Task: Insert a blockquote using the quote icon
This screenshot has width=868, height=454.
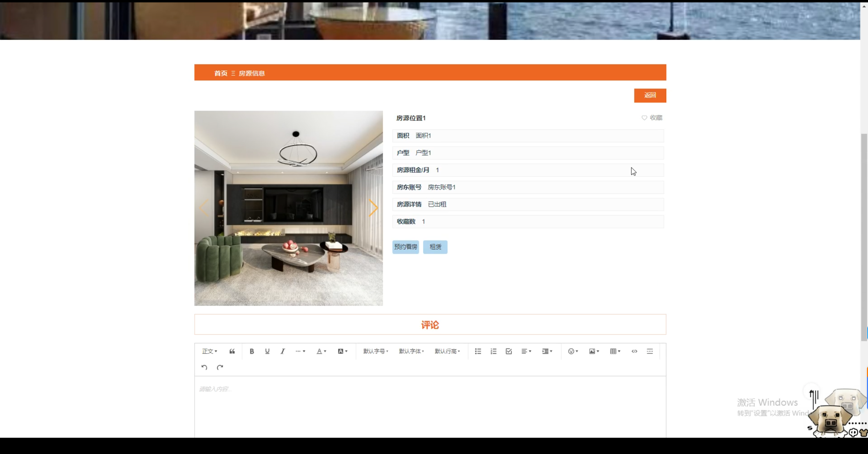Action: [x=232, y=351]
